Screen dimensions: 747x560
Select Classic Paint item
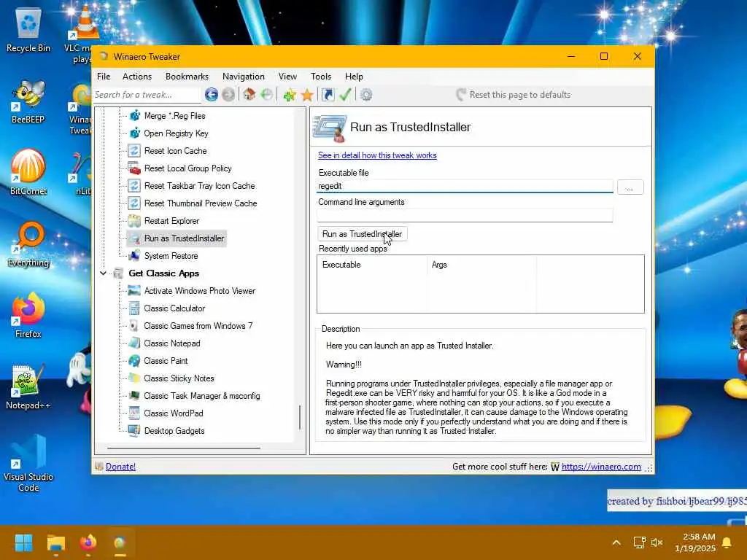[x=166, y=361]
